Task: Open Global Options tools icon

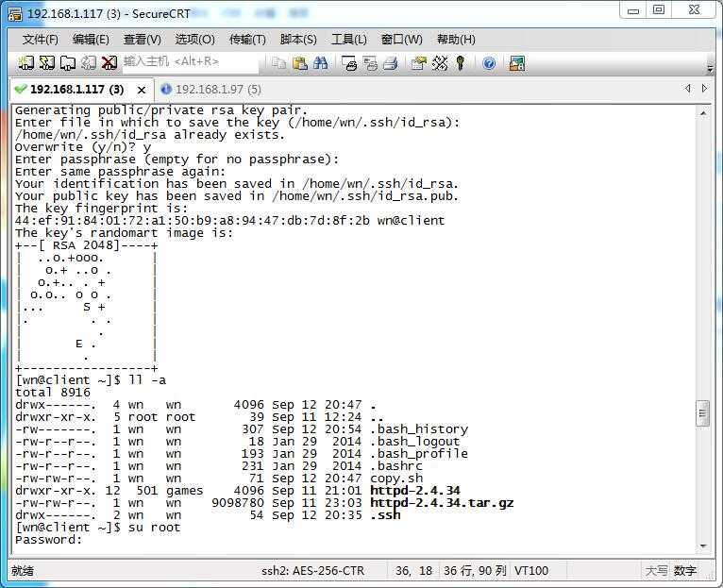Action: click(440, 62)
